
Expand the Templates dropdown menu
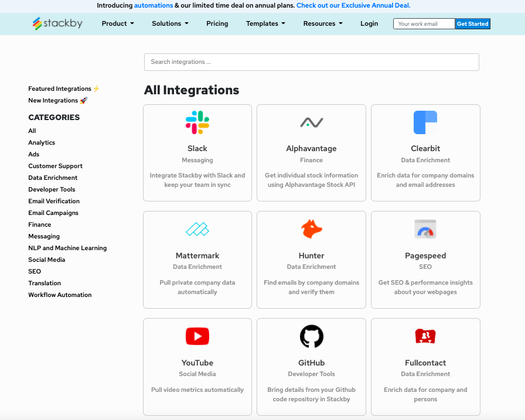tap(265, 23)
